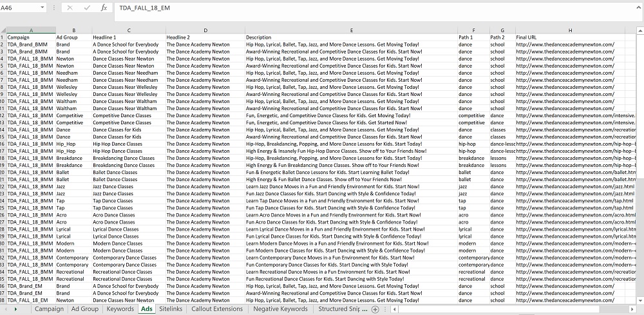Image resolution: width=644 pixels, height=315 pixels.
Task: Click the Name Box showing A46
Action: [20, 8]
